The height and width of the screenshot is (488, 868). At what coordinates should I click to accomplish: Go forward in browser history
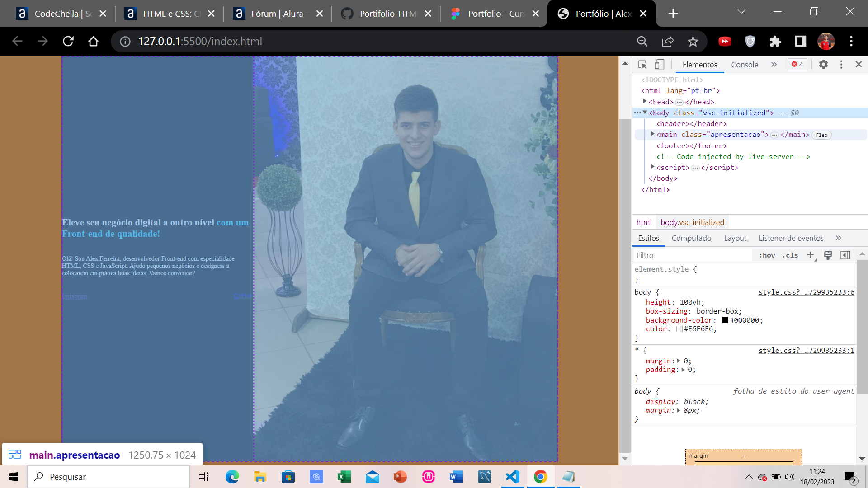(42, 42)
